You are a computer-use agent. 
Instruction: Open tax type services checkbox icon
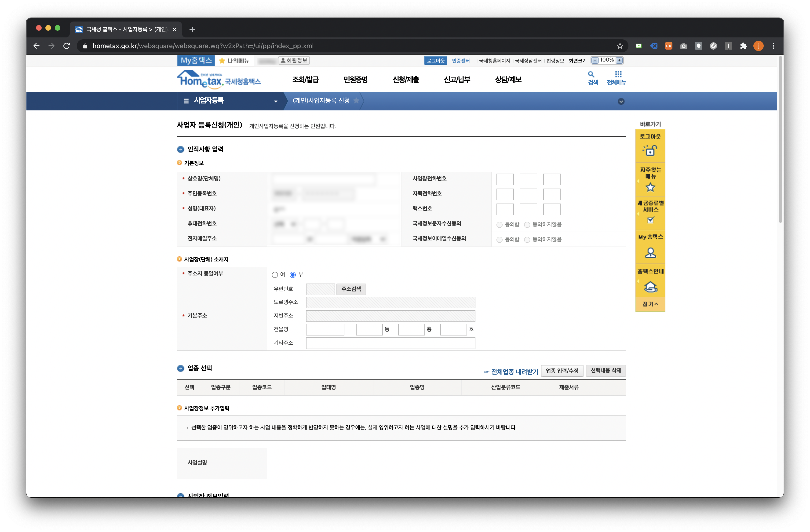click(x=650, y=220)
